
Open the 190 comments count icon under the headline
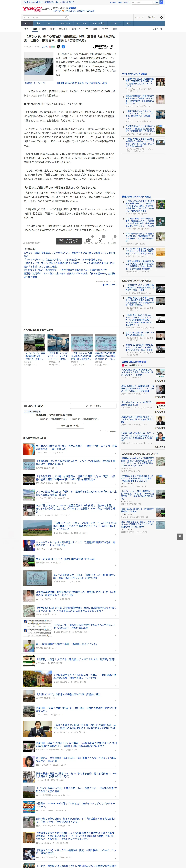[x=45, y=47]
